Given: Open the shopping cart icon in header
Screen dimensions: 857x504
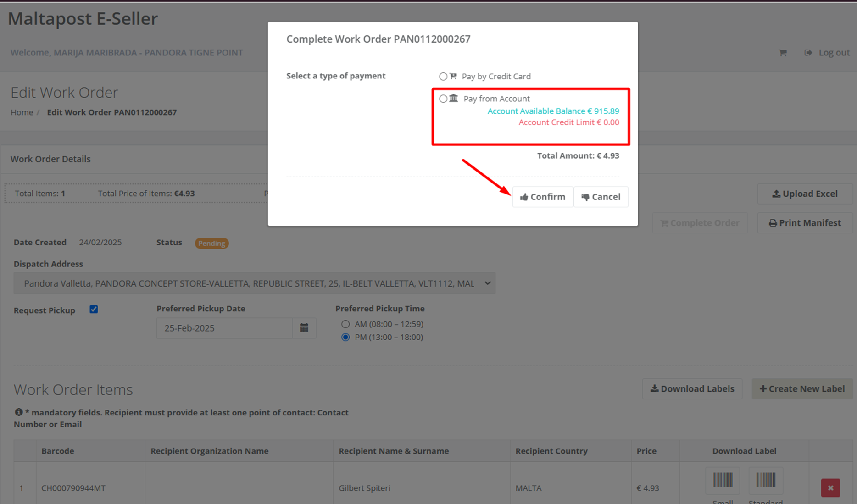Looking at the screenshot, I should click(x=783, y=53).
